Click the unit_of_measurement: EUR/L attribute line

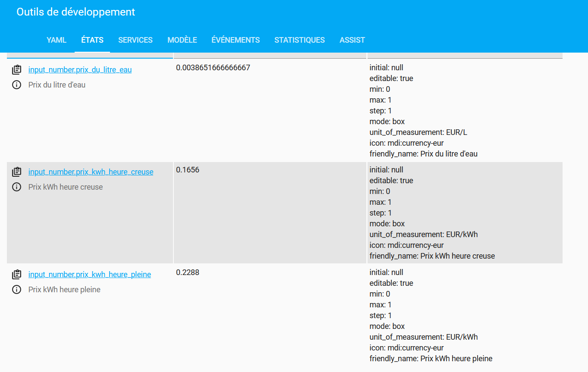point(418,132)
